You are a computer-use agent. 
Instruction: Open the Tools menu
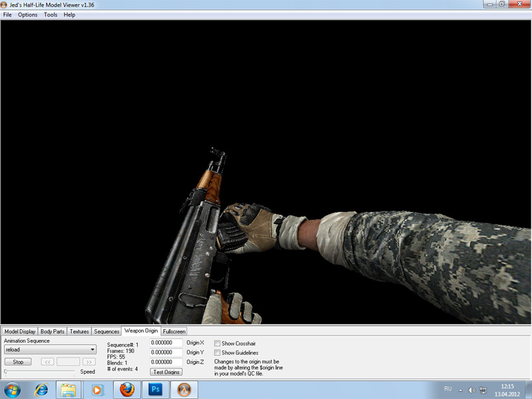51,15
